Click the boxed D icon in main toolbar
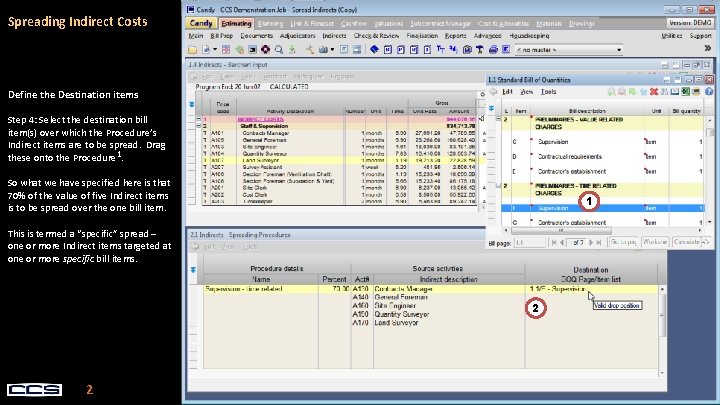 [427, 50]
